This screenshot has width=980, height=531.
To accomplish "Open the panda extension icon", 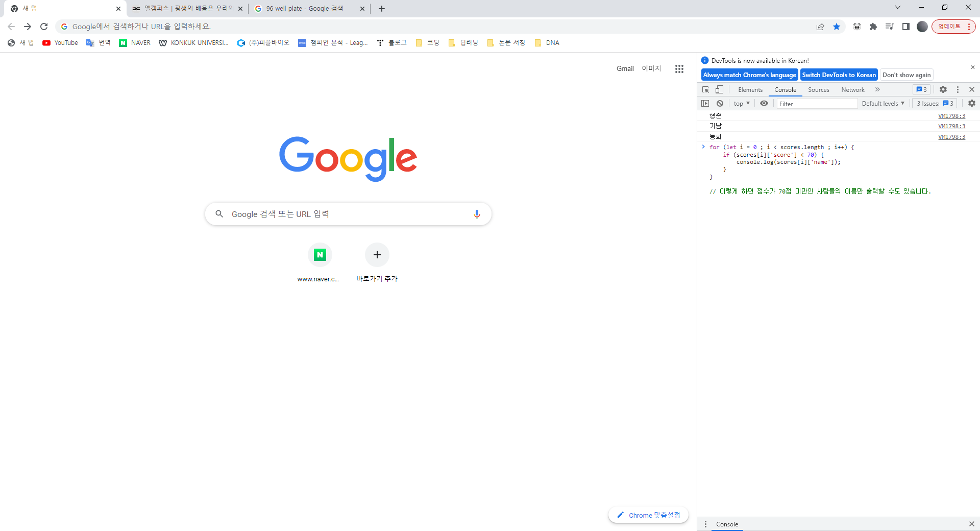I will (x=857, y=27).
